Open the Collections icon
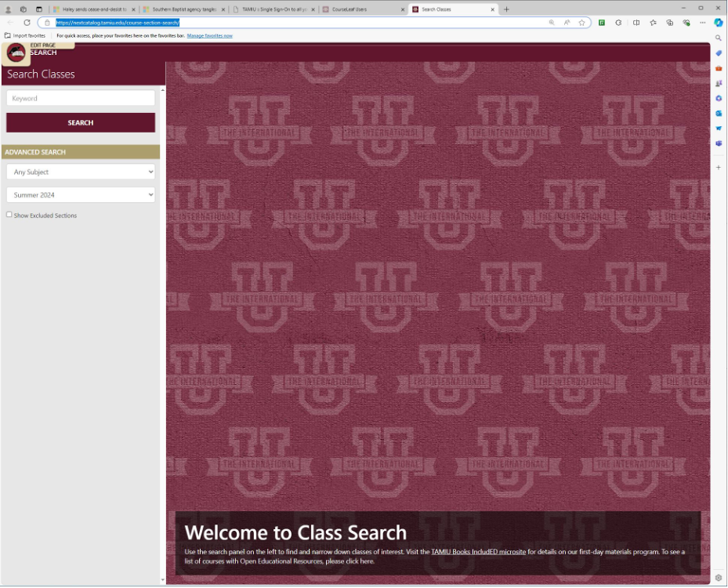Viewport: 728px width, 588px height. coord(669,22)
